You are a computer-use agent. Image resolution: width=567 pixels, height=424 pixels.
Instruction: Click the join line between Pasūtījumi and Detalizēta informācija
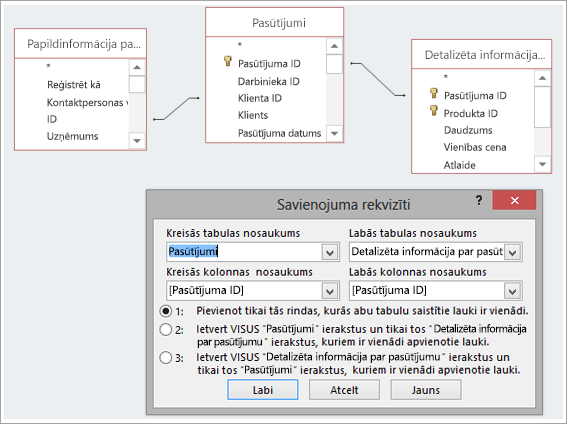tap(378, 80)
